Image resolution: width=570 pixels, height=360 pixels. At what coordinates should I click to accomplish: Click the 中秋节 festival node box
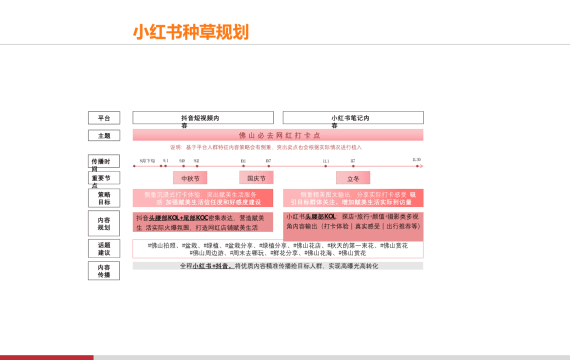click(x=190, y=178)
